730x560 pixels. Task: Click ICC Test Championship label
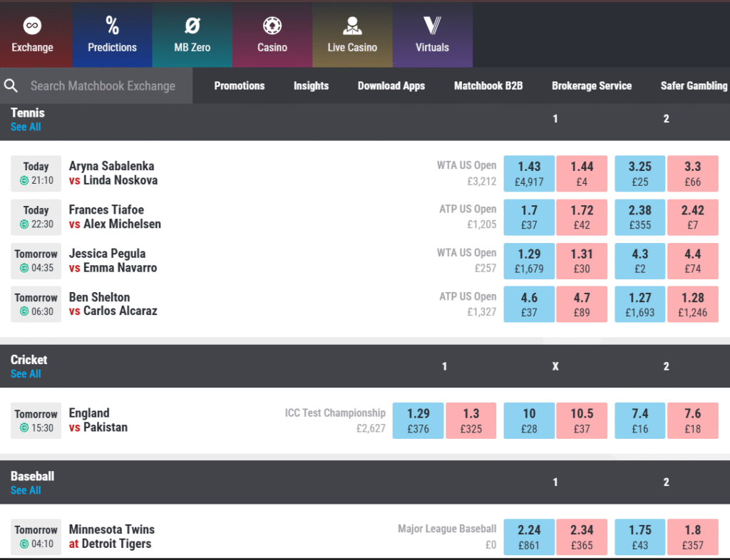(x=335, y=413)
